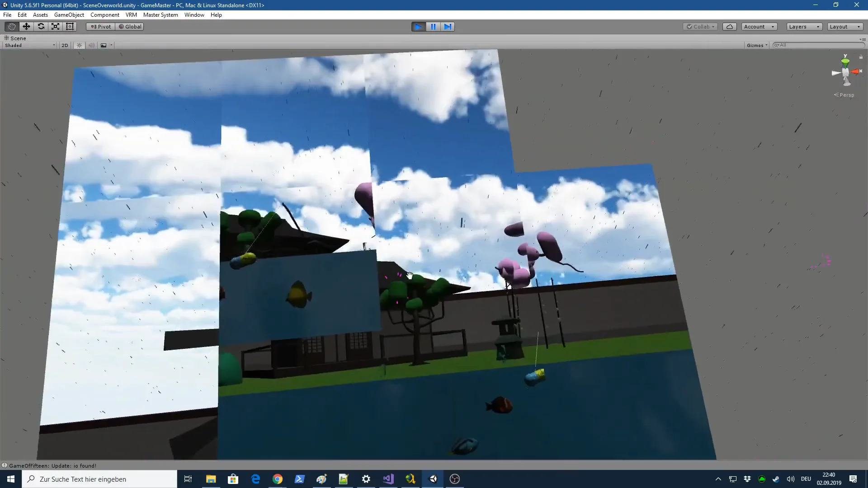
Task: Select the Hand tool
Action: 11,26
